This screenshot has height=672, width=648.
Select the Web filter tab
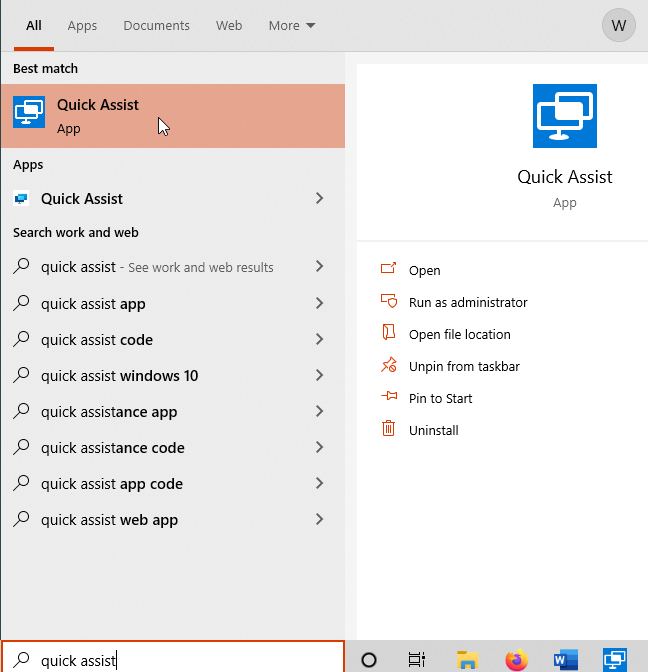[229, 26]
